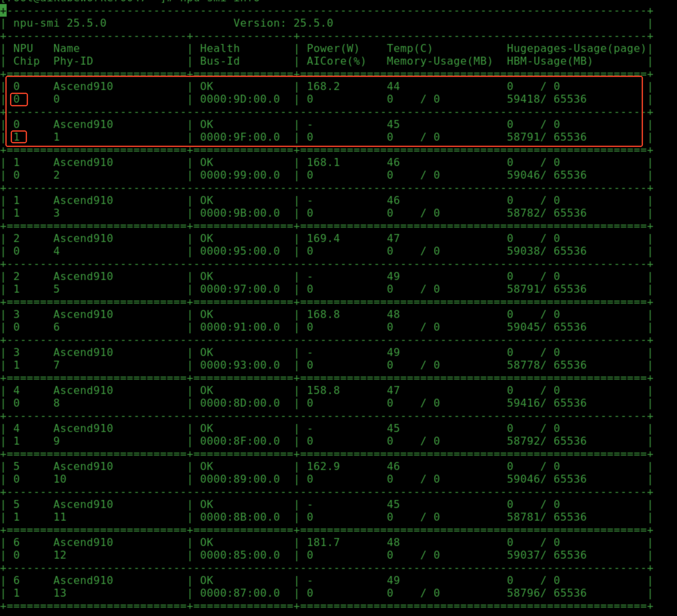Select HBM usage value "58782"
Screen dimensions: 677x616
pos(523,213)
